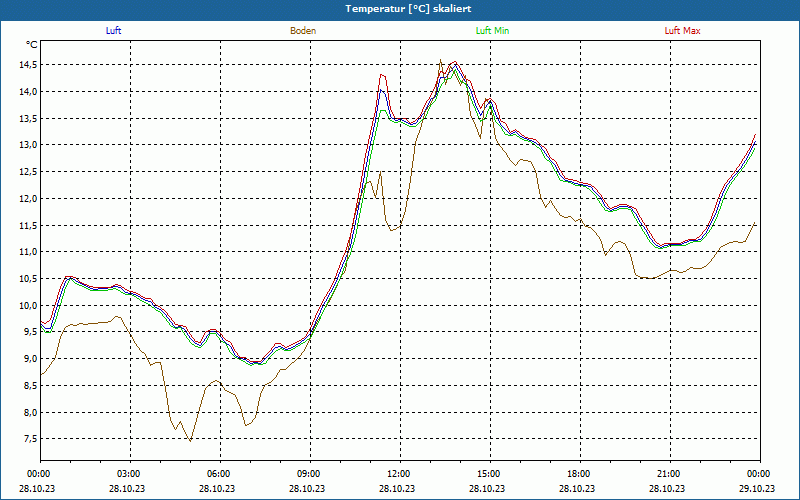The image size is (800, 500).
Task: Click the y-axis value '12,0'
Action: [x=29, y=198]
